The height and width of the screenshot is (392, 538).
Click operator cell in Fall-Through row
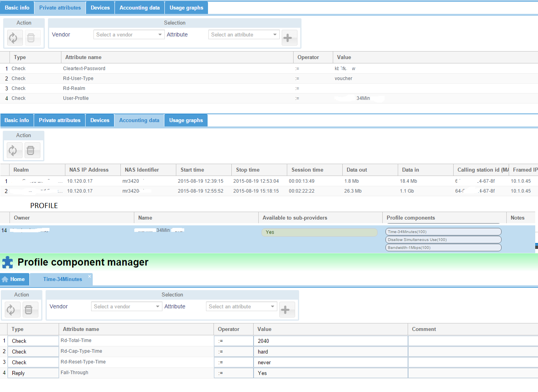pos(234,373)
